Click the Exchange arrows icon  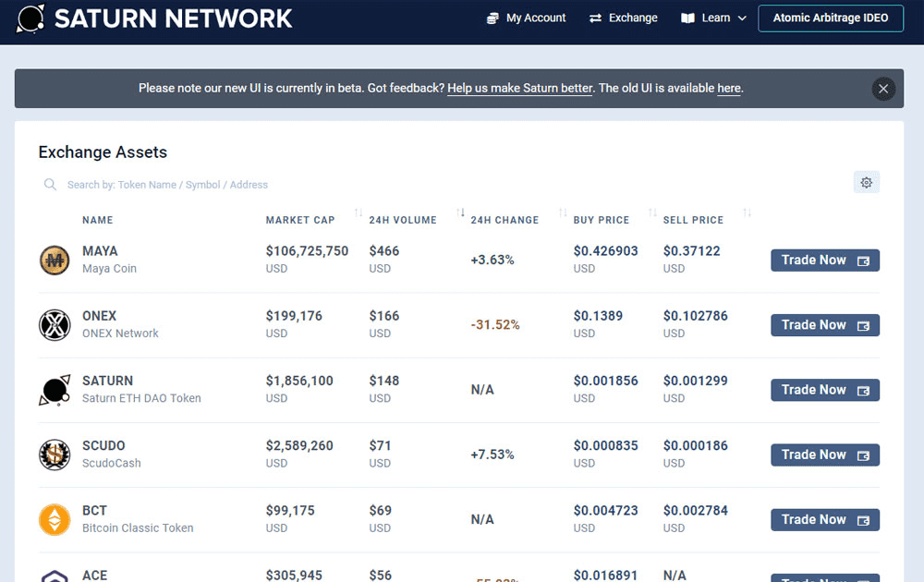pyautogui.click(x=595, y=18)
